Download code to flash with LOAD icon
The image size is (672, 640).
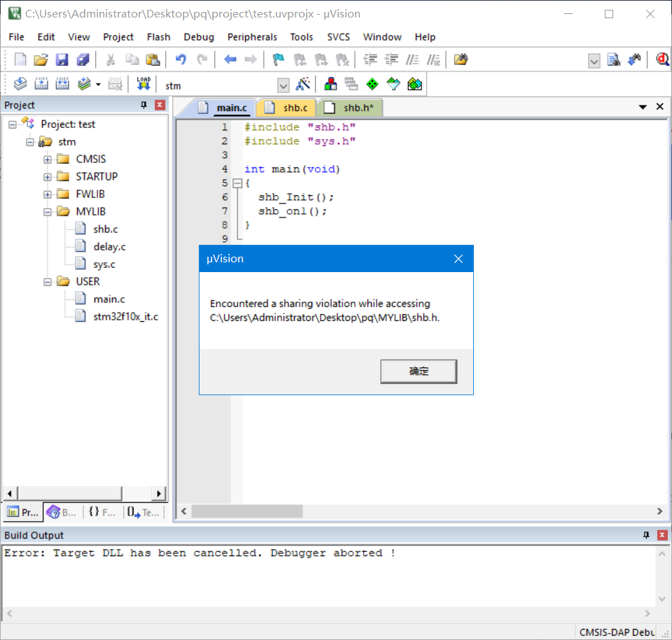tap(143, 84)
